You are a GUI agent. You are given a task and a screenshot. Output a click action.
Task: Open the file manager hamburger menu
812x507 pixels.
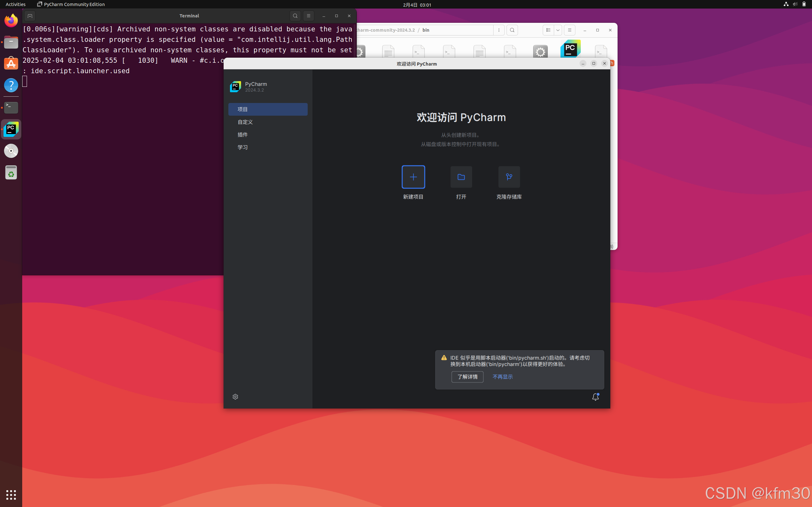569,30
